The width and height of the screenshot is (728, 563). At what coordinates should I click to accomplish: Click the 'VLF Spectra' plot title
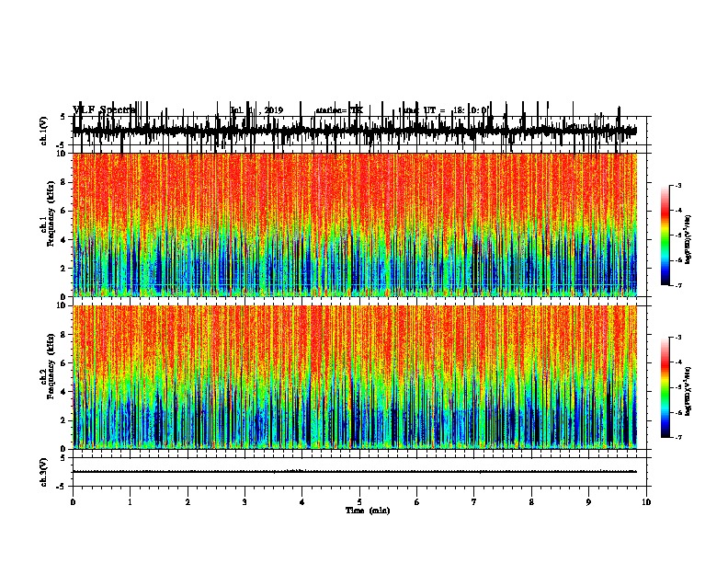pyautogui.click(x=105, y=110)
